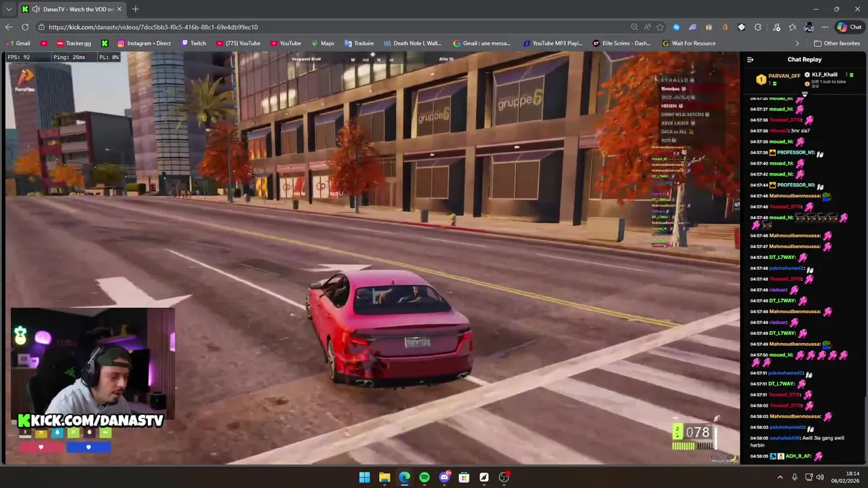
Task: Open the Windows Start menu
Action: point(364,477)
